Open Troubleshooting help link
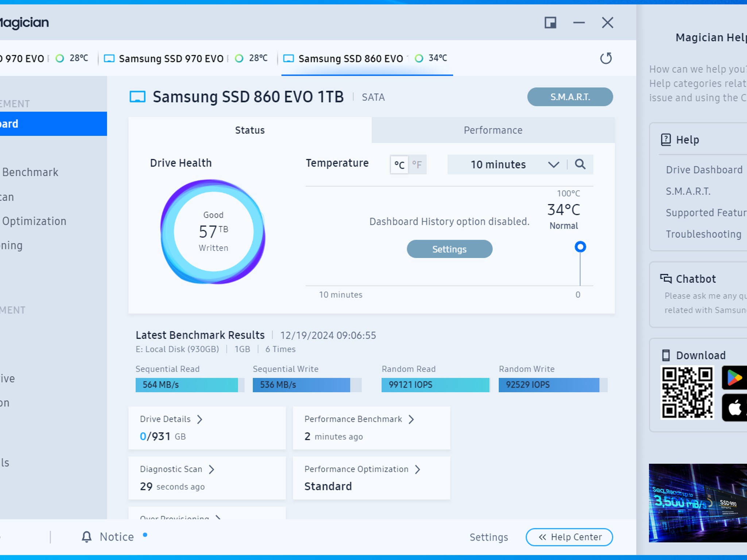Screen dimensions: 747x560 click(x=704, y=234)
